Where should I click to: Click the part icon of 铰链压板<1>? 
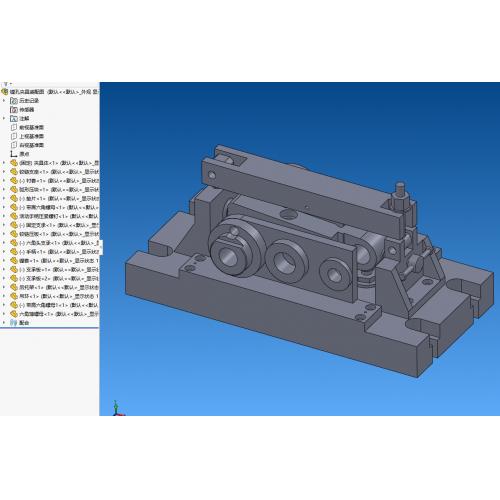pyautogui.click(x=14, y=234)
